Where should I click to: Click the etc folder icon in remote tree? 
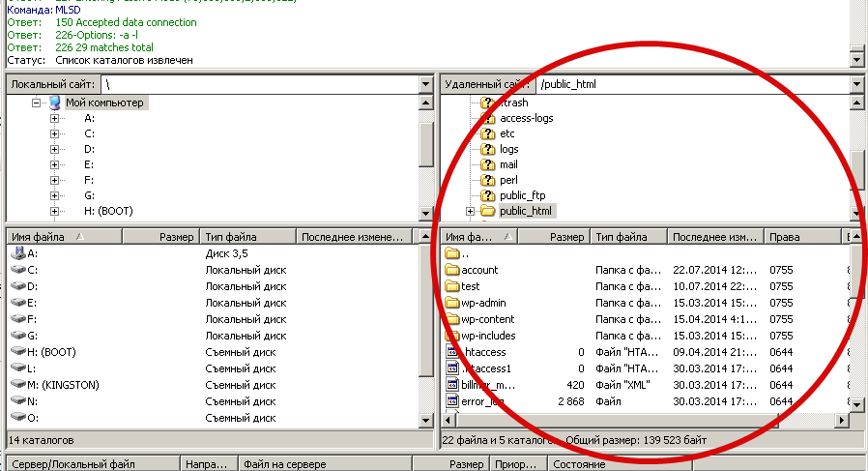click(x=487, y=133)
